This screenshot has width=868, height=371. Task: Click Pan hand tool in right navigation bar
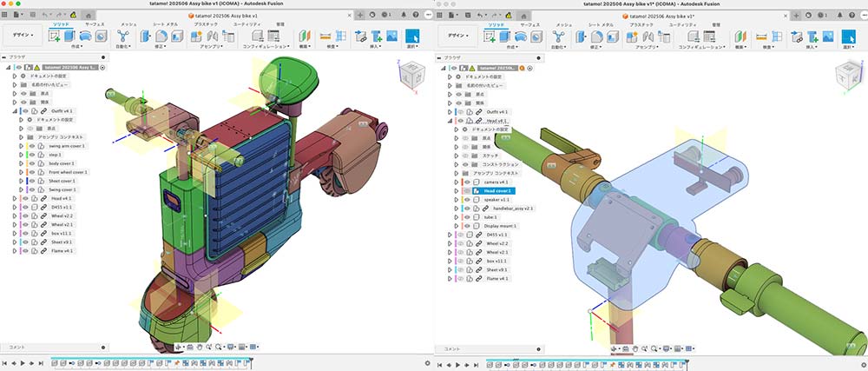point(636,348)
